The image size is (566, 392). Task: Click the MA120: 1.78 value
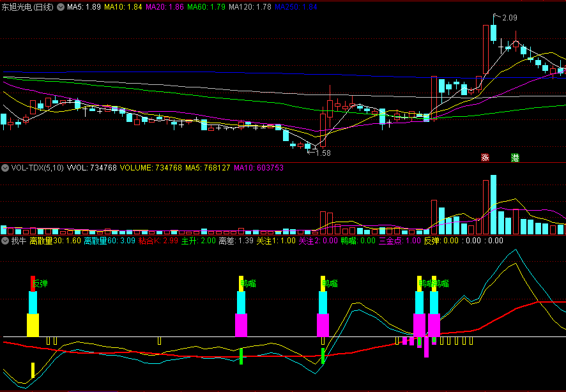tap(250, 7)
